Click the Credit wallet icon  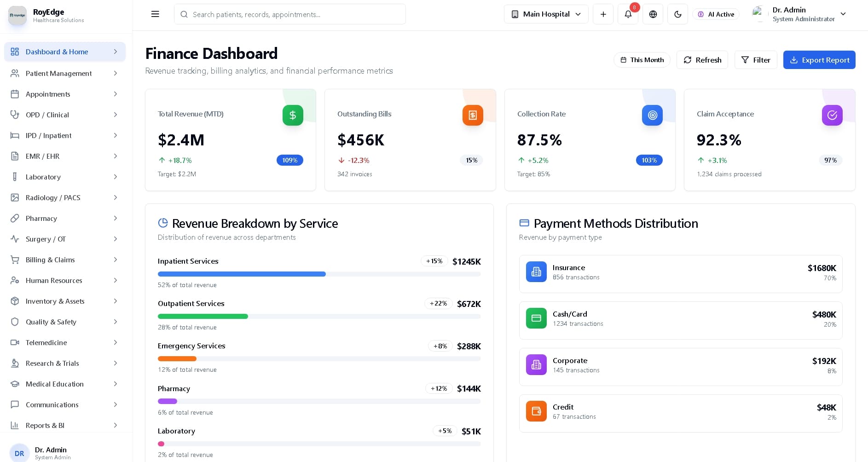pyautogui.click(x=536, y=411)
